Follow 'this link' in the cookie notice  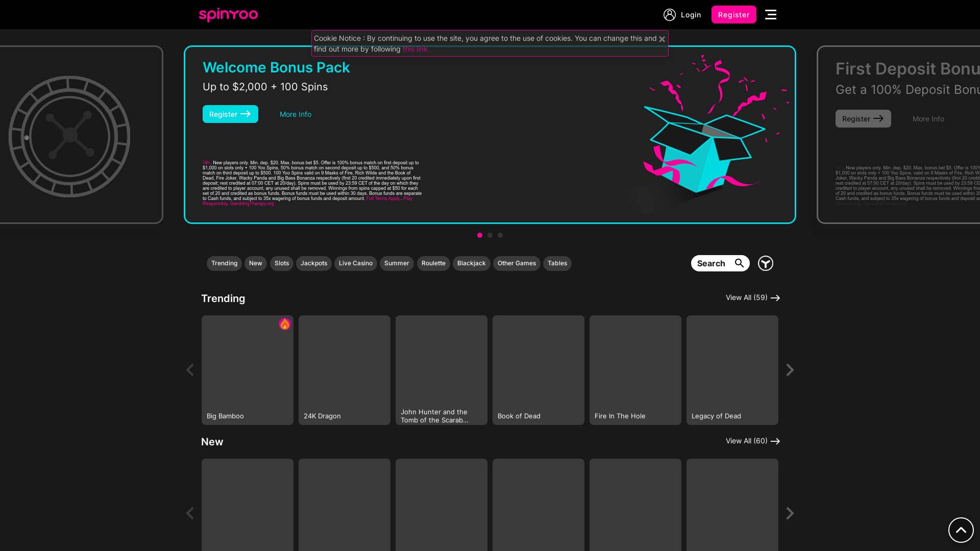[x=415, y=49]
